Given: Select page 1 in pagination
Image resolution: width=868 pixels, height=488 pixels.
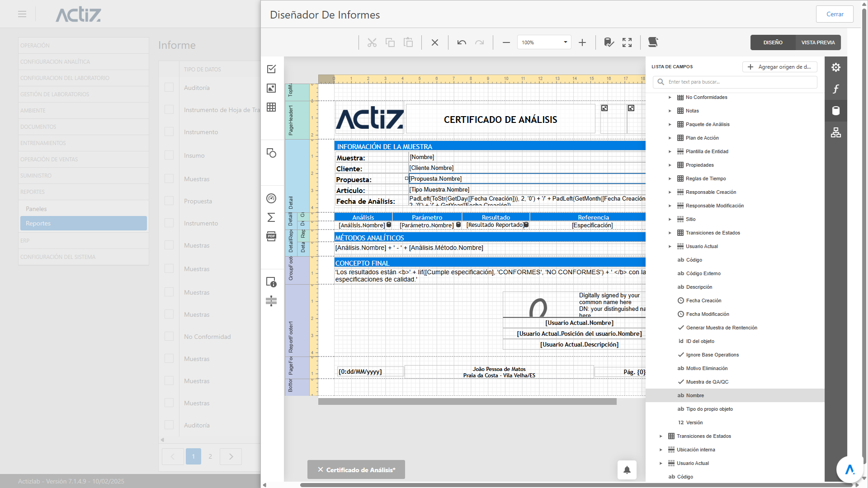Looking at the screenshot, I should (193, 456).
